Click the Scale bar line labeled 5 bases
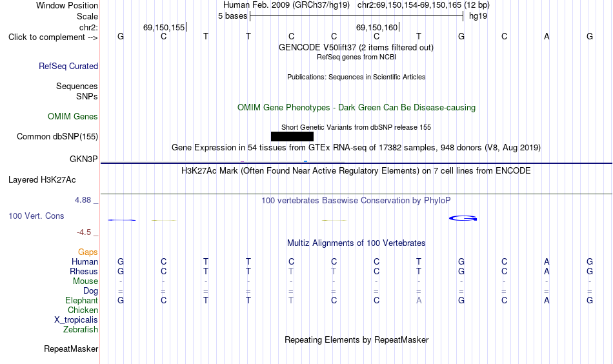613x364 pixels. pos(357,16)
